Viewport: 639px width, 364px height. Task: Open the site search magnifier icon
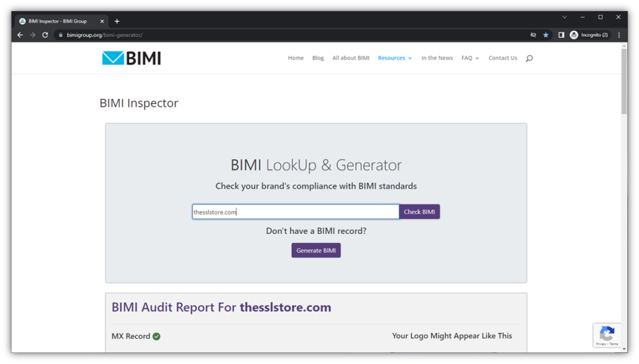529,58
